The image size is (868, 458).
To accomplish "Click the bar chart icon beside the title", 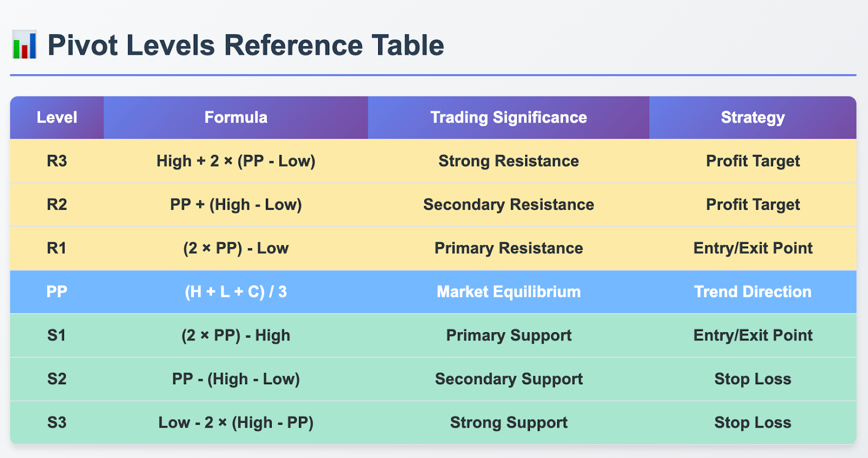I will click(24, 44).
